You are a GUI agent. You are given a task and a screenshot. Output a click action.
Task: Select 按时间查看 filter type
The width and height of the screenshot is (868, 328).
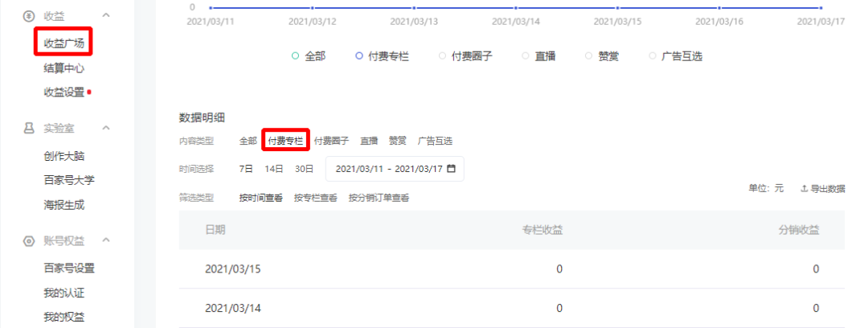click(x=261, y=198)
